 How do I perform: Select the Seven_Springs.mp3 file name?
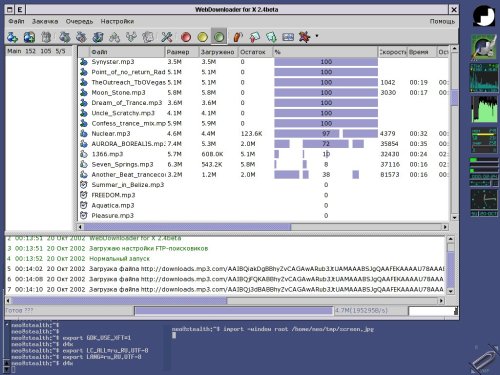coord(122,164)
